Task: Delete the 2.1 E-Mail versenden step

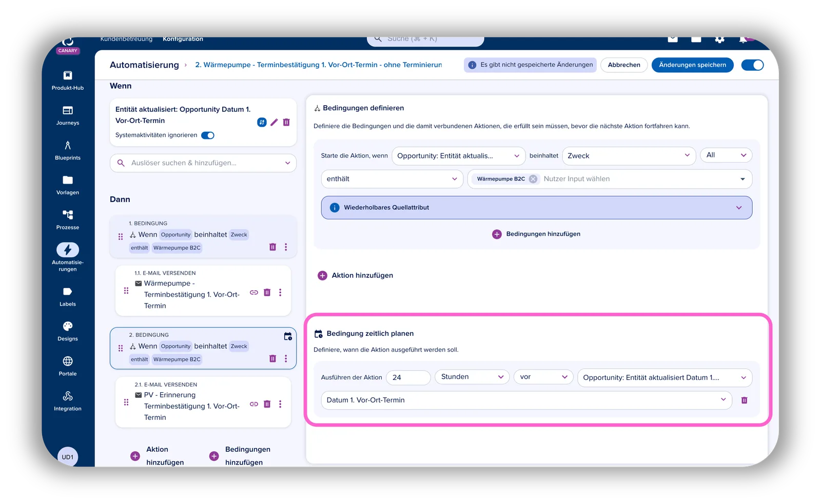Action: click(x=267, y=404)
